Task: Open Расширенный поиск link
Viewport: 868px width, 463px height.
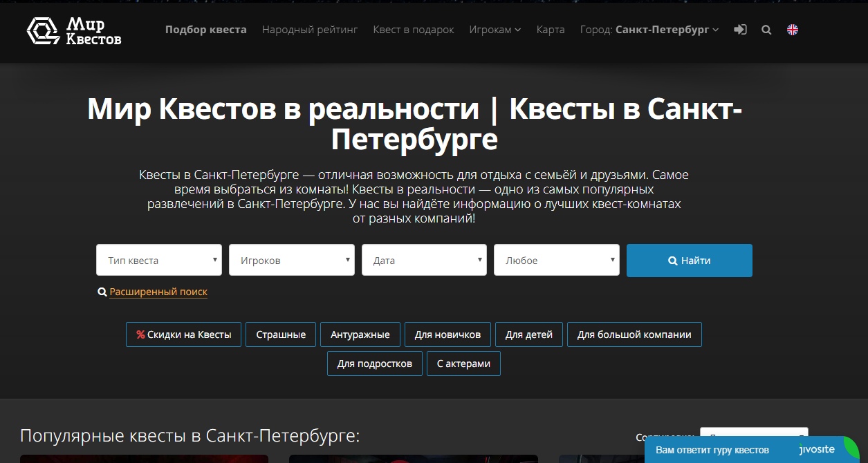Action: coord(158,292)
